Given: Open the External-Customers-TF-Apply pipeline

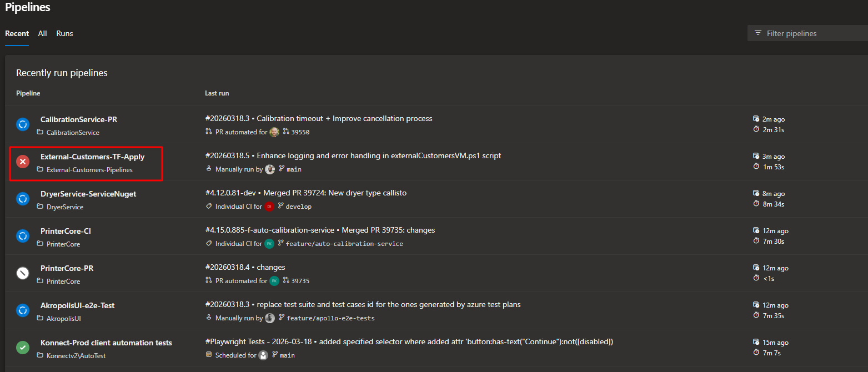Looking at the screenshot, I should click(x=92, y=157).
